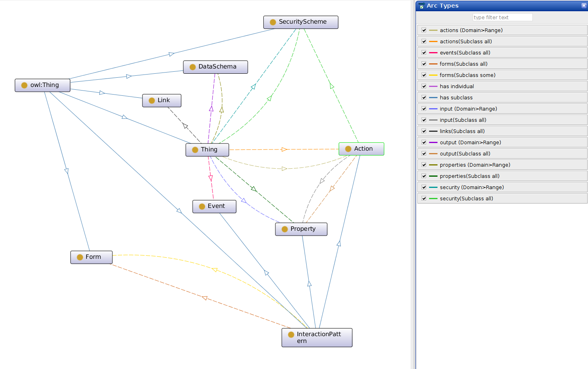Click the events(Subclass all) pink color swatch
Screen dimensions: 588x369
(433, 52)
